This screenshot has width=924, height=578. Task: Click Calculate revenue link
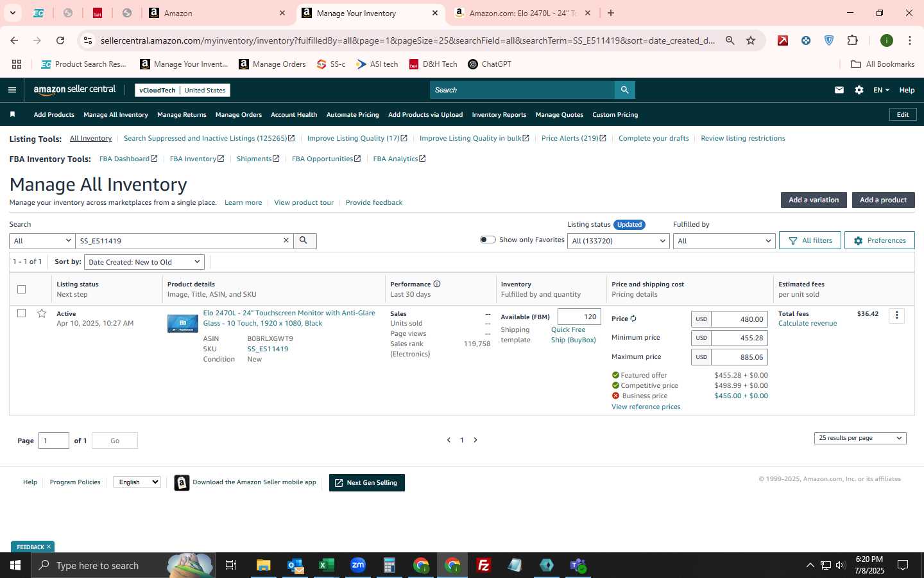click(x=807, y=323)
